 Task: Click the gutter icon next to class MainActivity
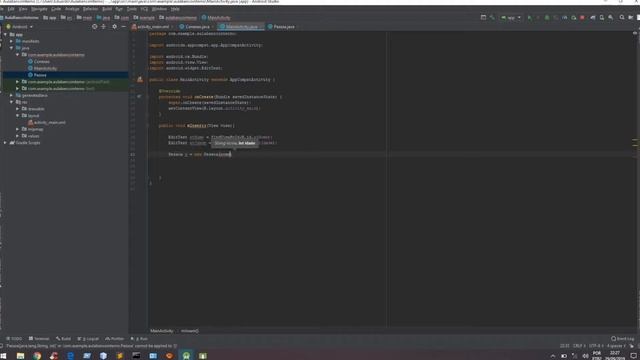coord(140,80)
